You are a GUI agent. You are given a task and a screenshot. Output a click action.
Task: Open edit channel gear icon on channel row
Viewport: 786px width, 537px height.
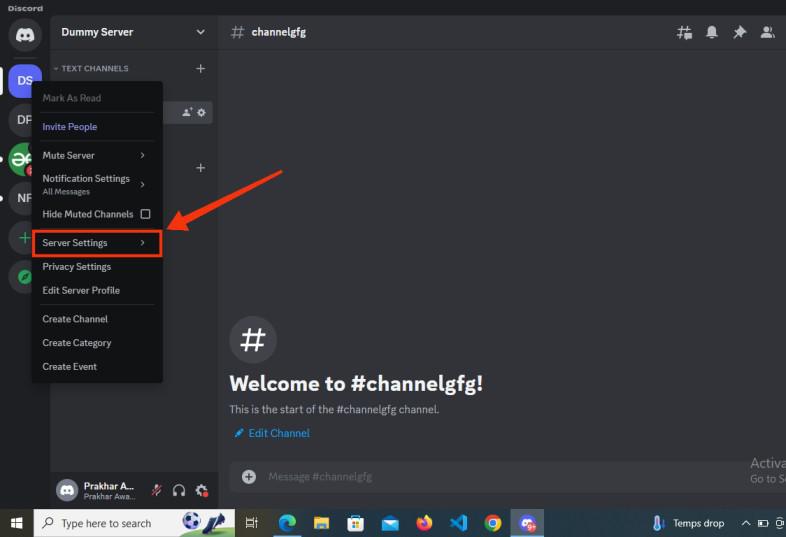point(202,112)
